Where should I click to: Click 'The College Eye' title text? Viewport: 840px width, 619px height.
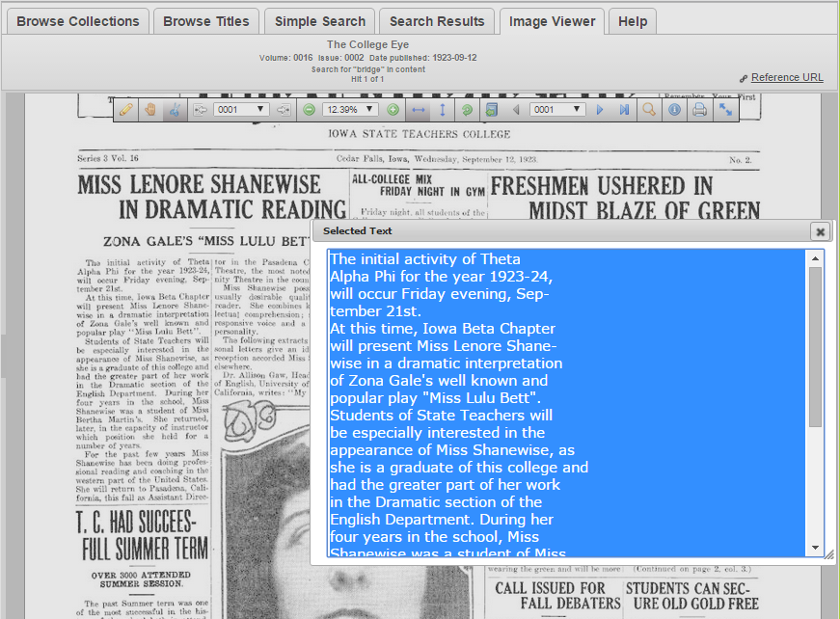[x=368, y=44]
